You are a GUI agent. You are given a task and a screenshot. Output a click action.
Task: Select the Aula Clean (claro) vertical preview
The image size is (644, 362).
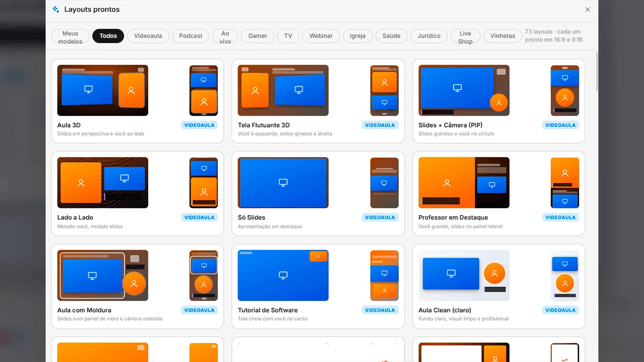(x=565, y=276)
